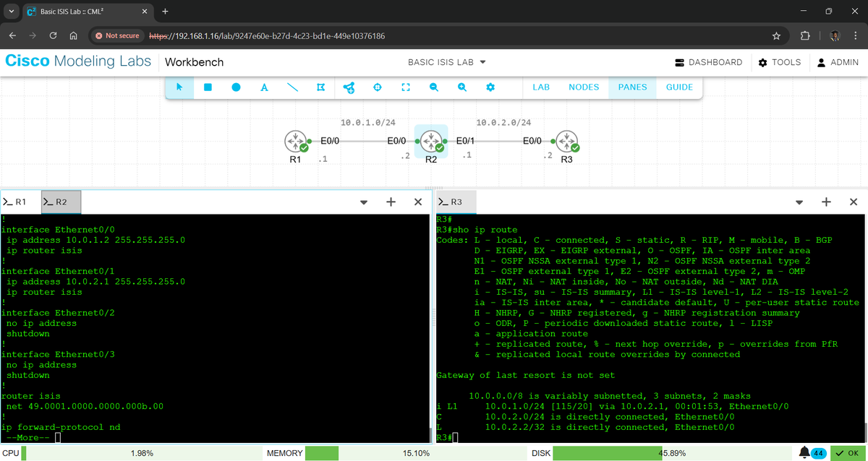Switch to the R2 console tab
Image resolution: width=868 pixels, height=461 pixels.
[x=61, y=202]
